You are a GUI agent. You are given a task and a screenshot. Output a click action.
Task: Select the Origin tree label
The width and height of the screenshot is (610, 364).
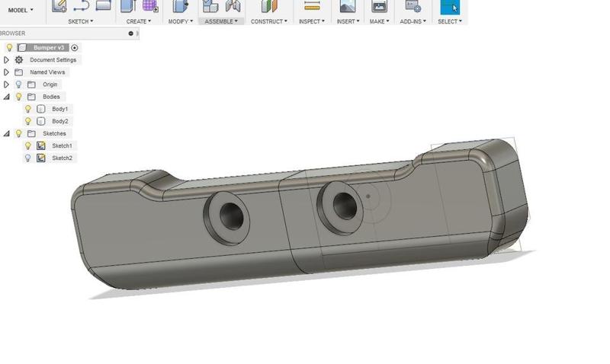50,85
